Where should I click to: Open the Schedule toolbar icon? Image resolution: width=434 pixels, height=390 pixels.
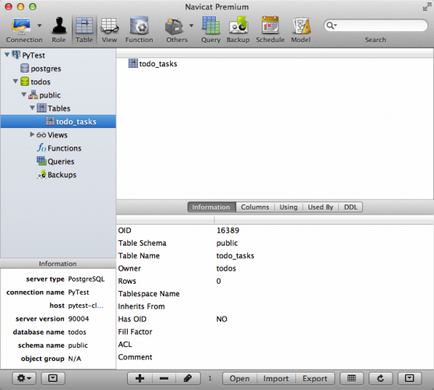click(x=270, y=26)
